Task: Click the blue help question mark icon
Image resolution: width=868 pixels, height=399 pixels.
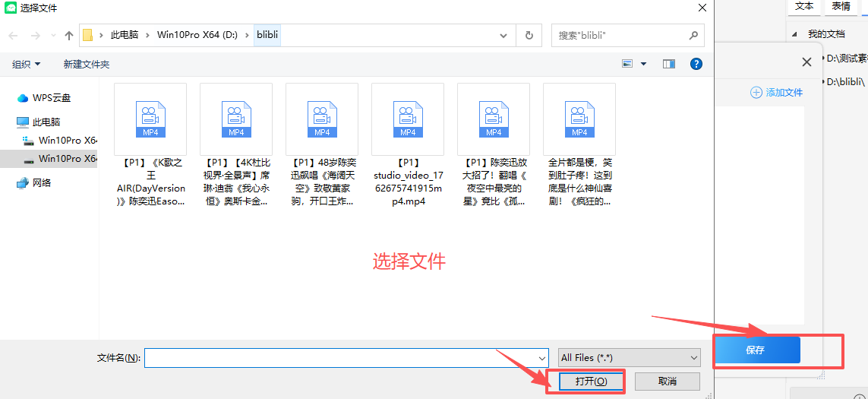Action: [x=696, y=65]
